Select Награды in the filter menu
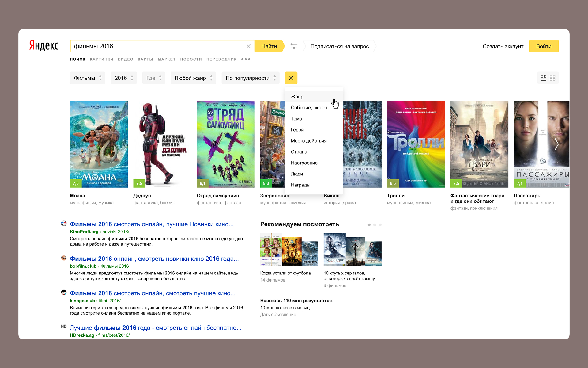The width and height of the screenshot is (588, 368). pos(314,185)
